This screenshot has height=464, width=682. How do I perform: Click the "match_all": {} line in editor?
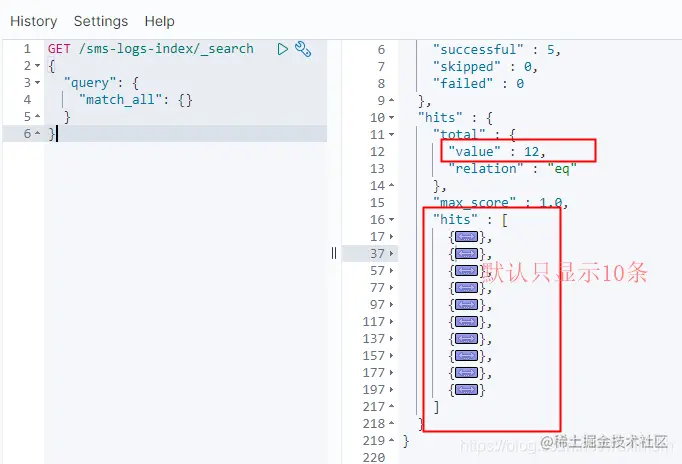(x=135, y=100)
